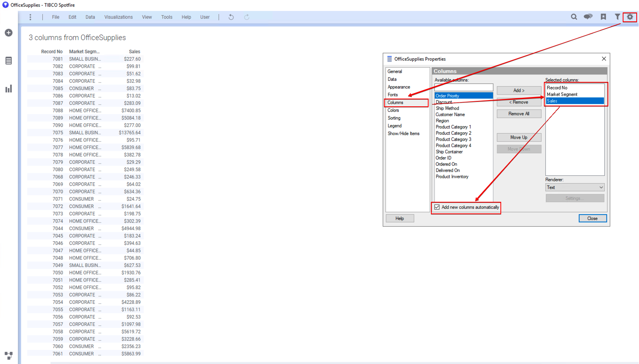Click the Close button in dialog
Viewport: 639px width, 364px height.
(x=592, y=218)
